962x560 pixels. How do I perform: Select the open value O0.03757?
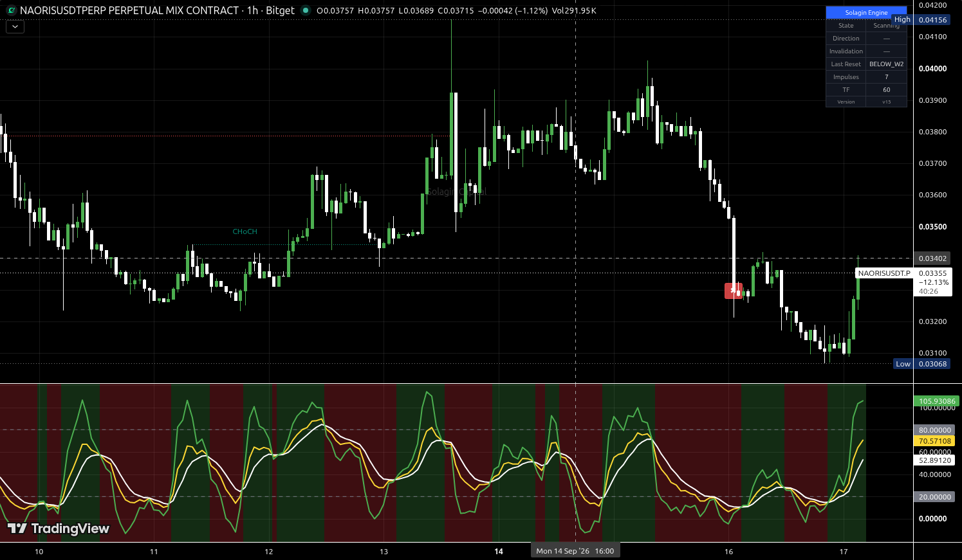(335, 11)
